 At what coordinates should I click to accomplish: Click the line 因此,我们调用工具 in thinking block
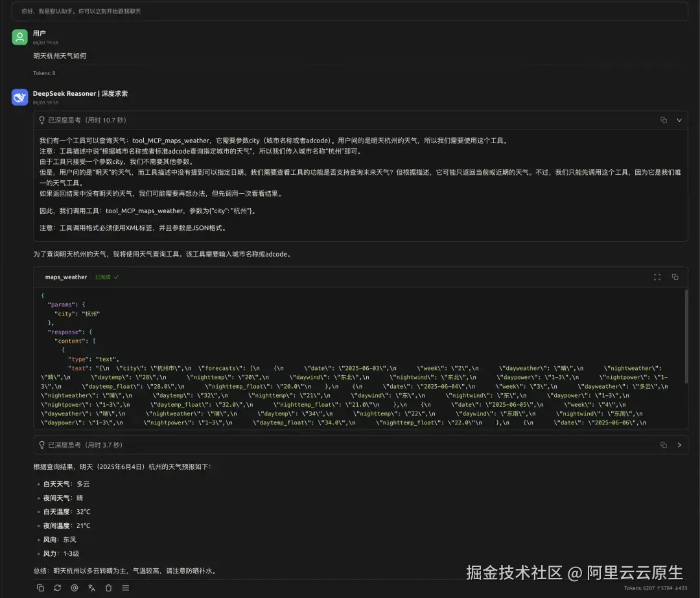pyautogui.click(x=149, y=211)
